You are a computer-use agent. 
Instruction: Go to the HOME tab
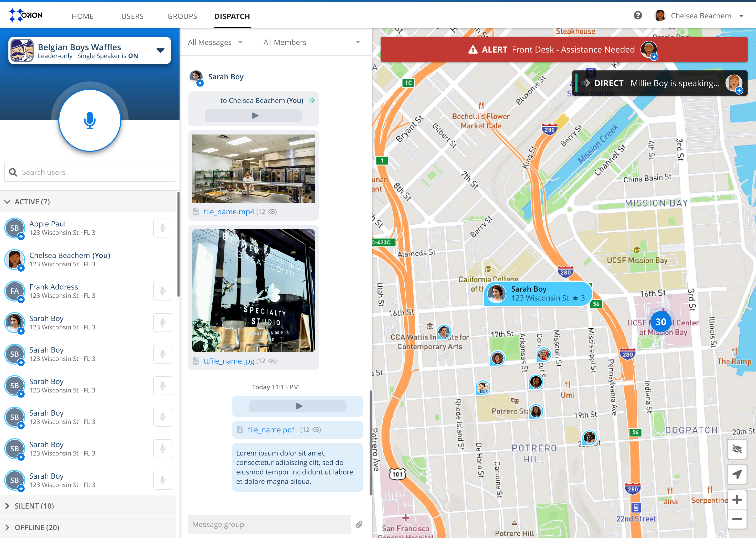coord(82,16)
